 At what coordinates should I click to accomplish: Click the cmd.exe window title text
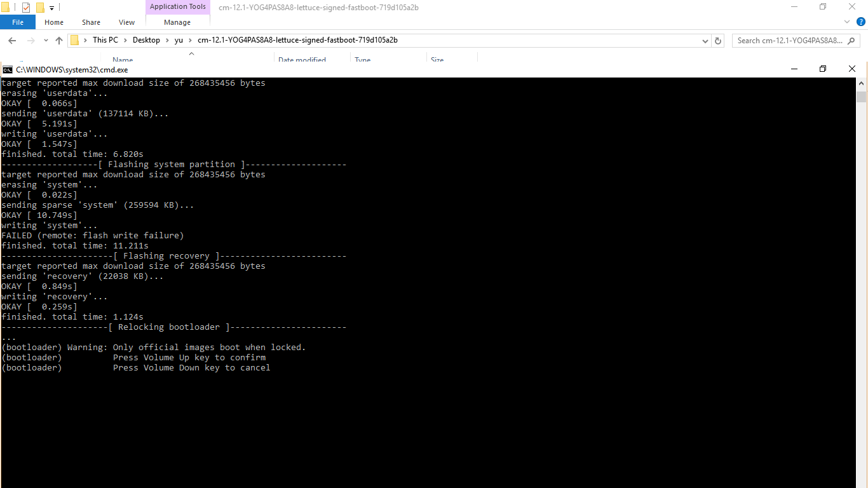click(72, 69)
